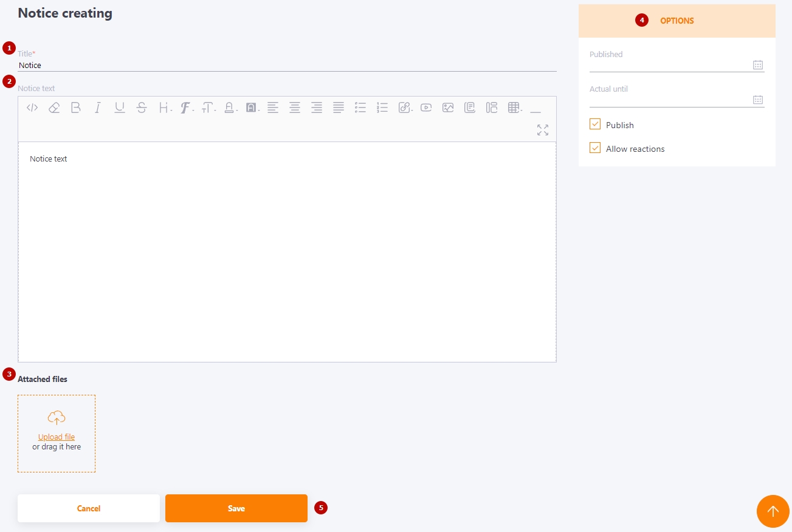Screen dimensions: 792x532
Task: Click the Save button
Action: point(236,508)
